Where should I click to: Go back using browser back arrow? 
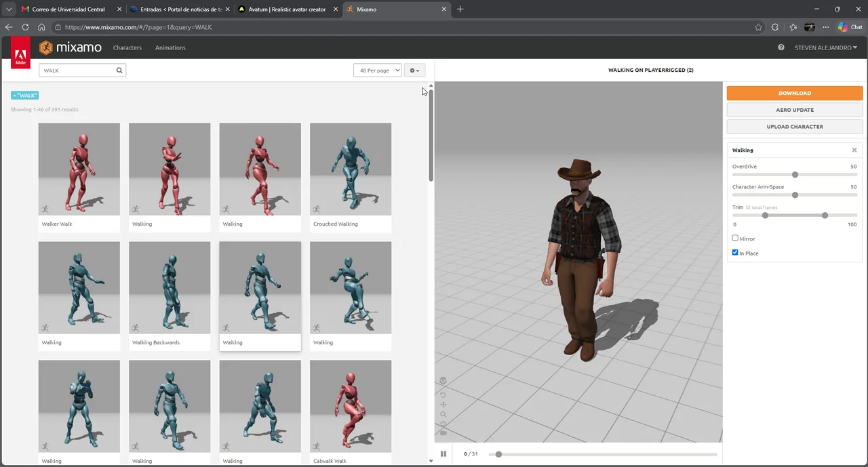coord(9,27)
